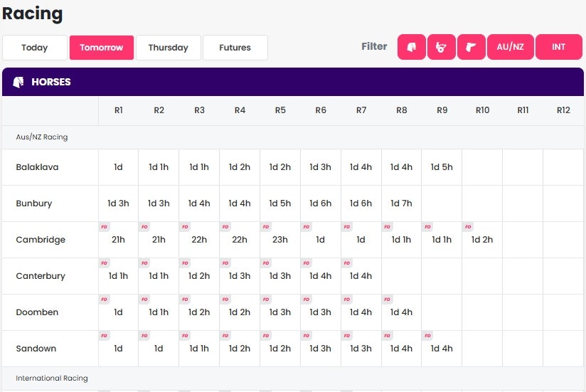Click the FO badge on Cambridge R1

(x=104, y=227)
